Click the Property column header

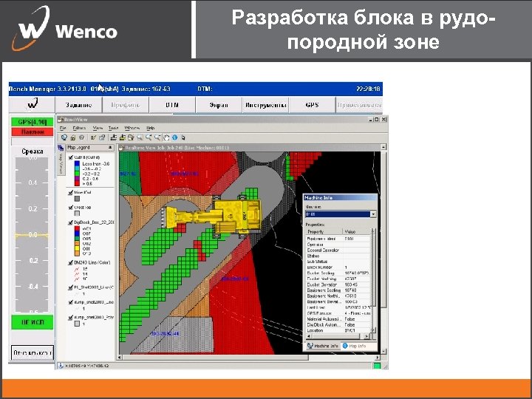coord(324,232)
